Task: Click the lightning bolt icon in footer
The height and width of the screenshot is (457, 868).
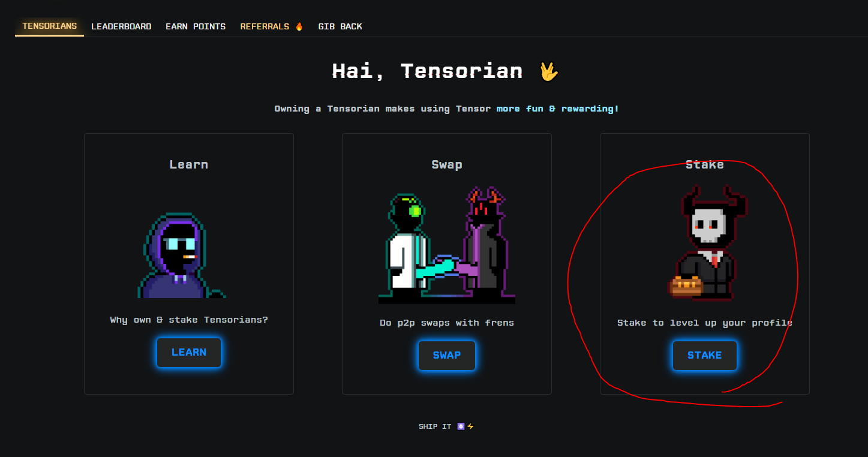Action: [471, 427]
